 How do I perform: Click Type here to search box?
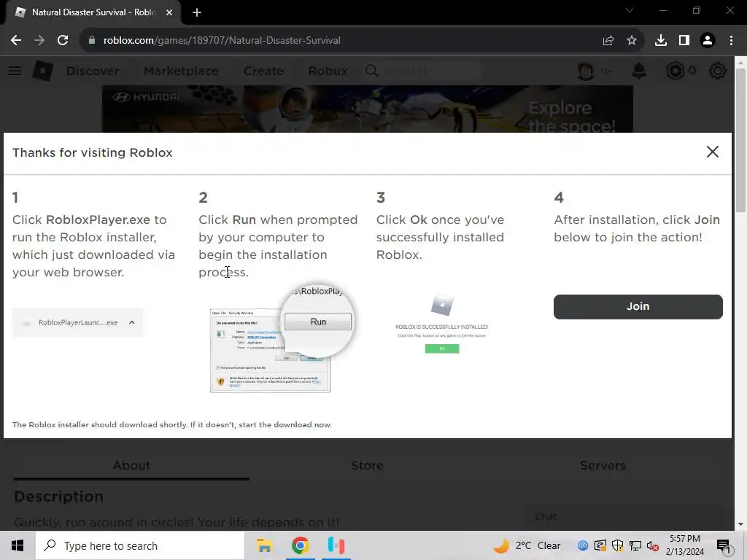(140, 545)
